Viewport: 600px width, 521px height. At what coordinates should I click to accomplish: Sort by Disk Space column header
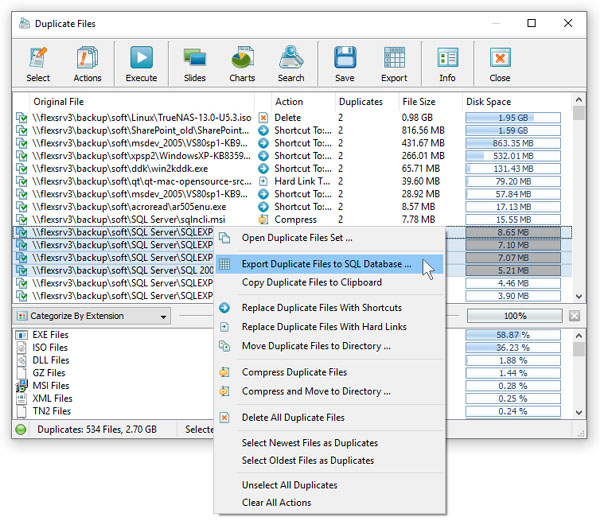517,102
